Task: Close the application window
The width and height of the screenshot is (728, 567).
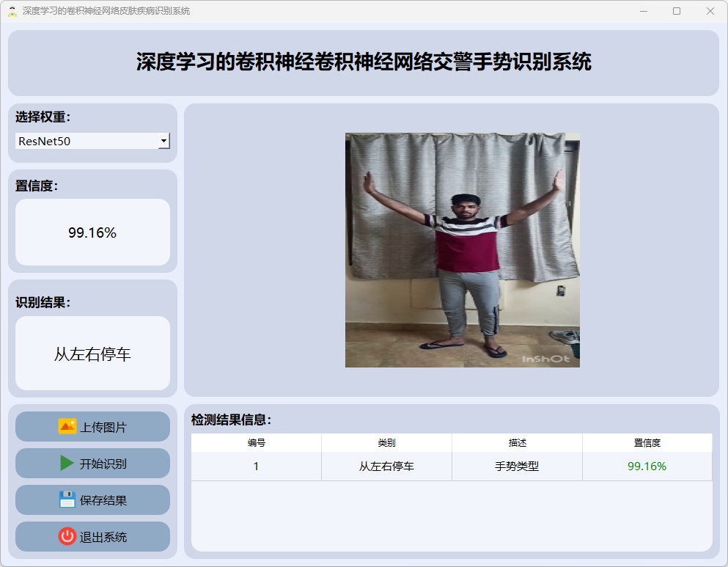Action: 710,11
